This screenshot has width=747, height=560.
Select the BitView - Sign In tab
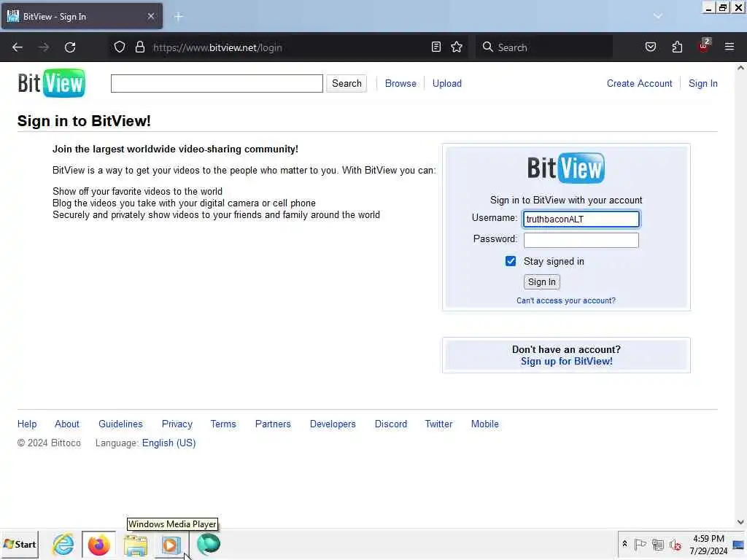tap(82, 16)
